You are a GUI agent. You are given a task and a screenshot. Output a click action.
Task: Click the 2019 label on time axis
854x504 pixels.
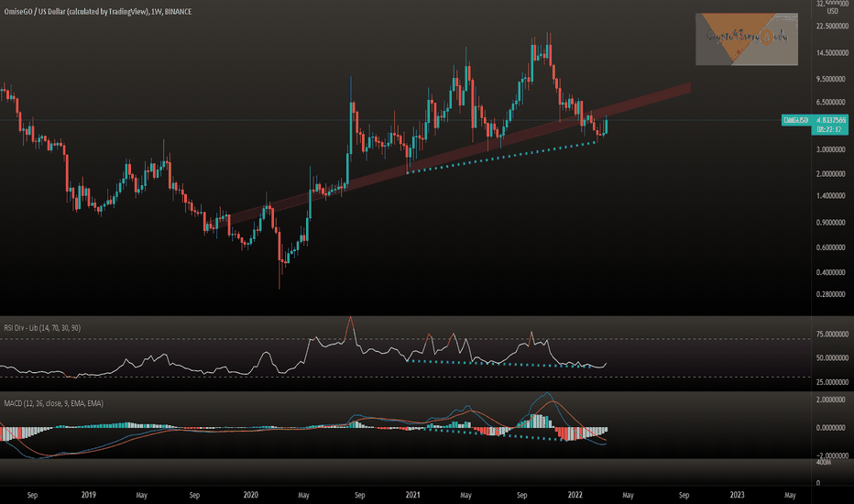[x=88, y=495]
